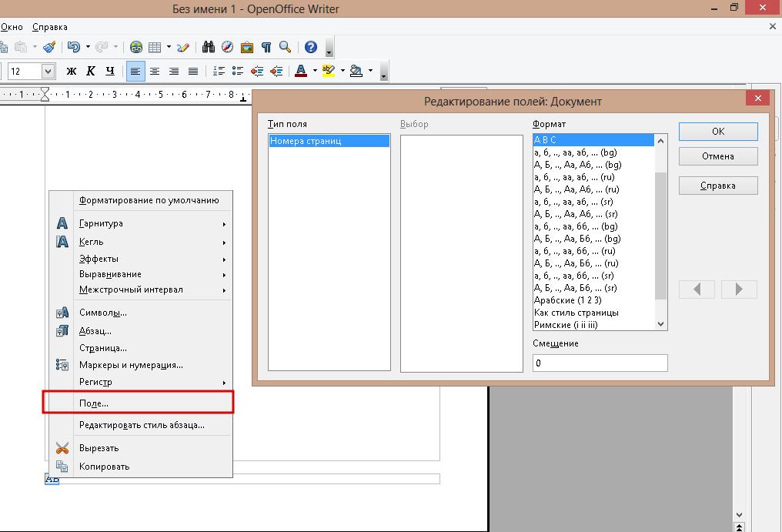Screen dimensions: 782x532
Task: Select Align Right paragraph button
Action: pos(174,72)
